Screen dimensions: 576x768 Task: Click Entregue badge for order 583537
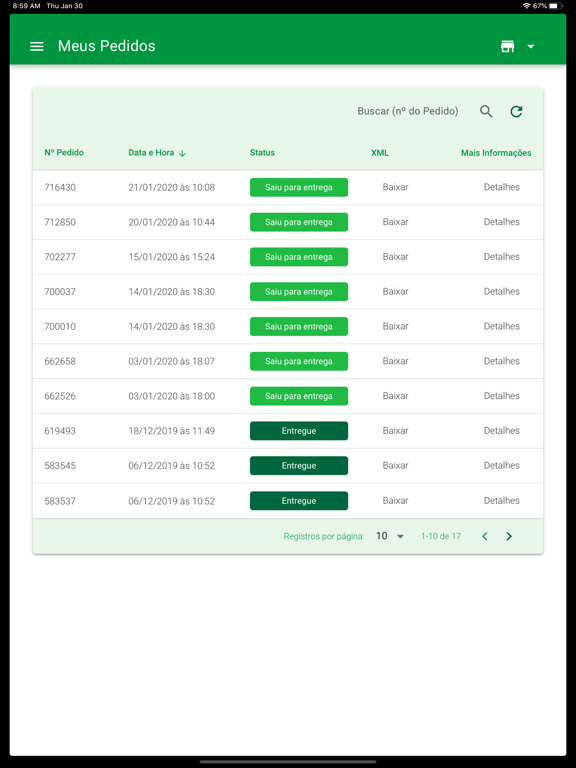pos(299,501)
